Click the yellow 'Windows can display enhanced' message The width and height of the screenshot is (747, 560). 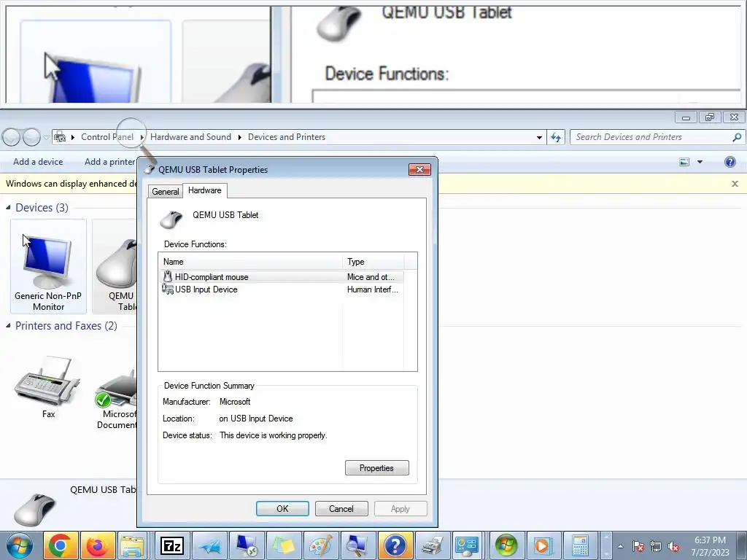point(71,184)
